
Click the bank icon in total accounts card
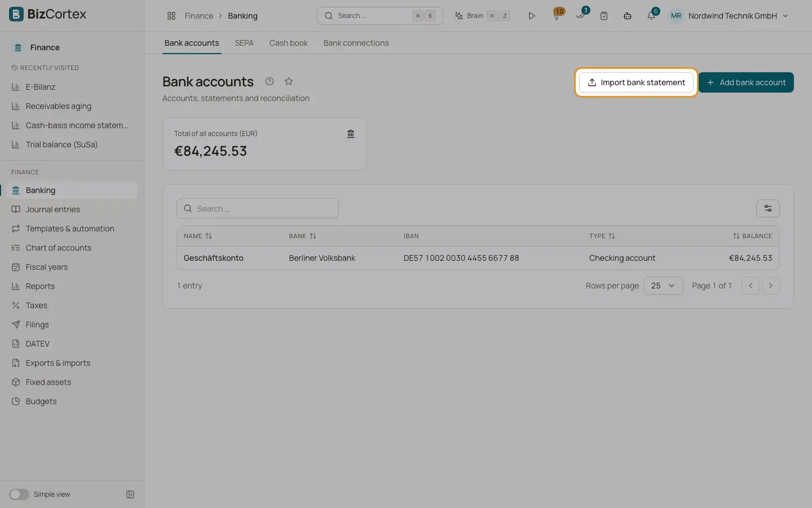[x=351, y=134]
